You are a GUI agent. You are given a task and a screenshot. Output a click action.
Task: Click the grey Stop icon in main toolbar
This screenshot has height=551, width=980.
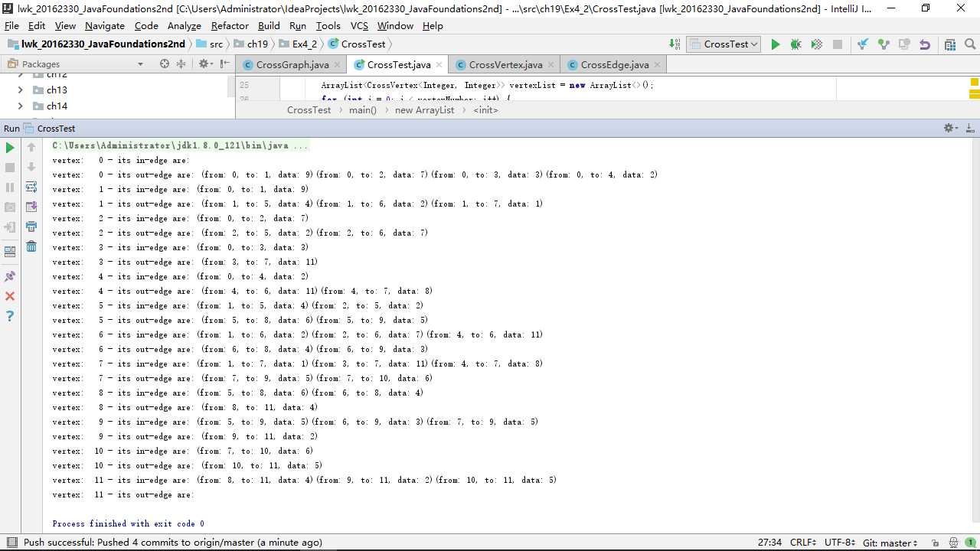[838, 44]
